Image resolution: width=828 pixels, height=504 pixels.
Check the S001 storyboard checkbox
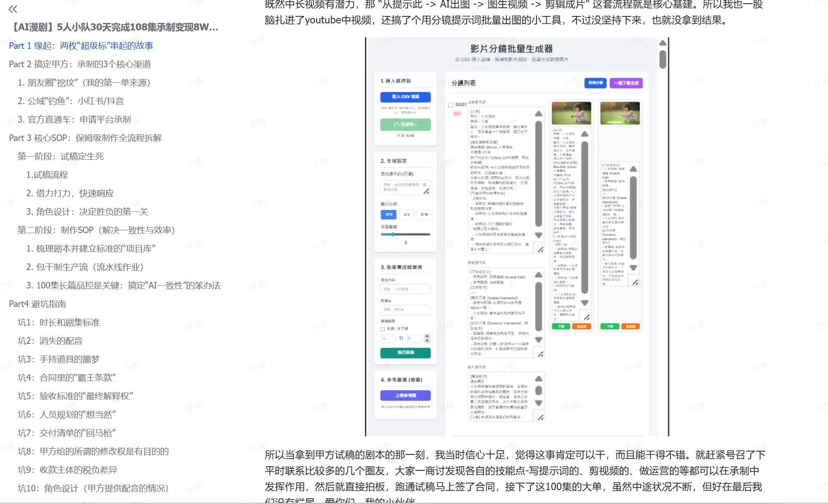point(451,105)
